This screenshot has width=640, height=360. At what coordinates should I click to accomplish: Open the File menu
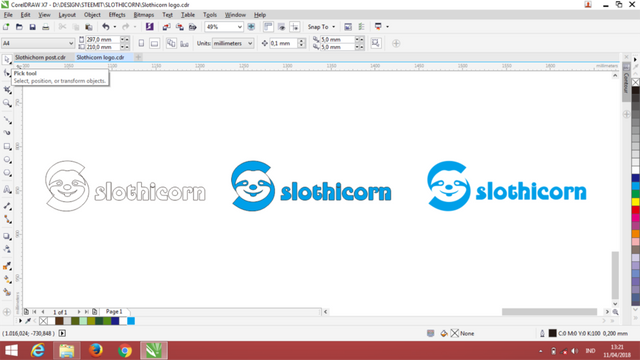8,15
